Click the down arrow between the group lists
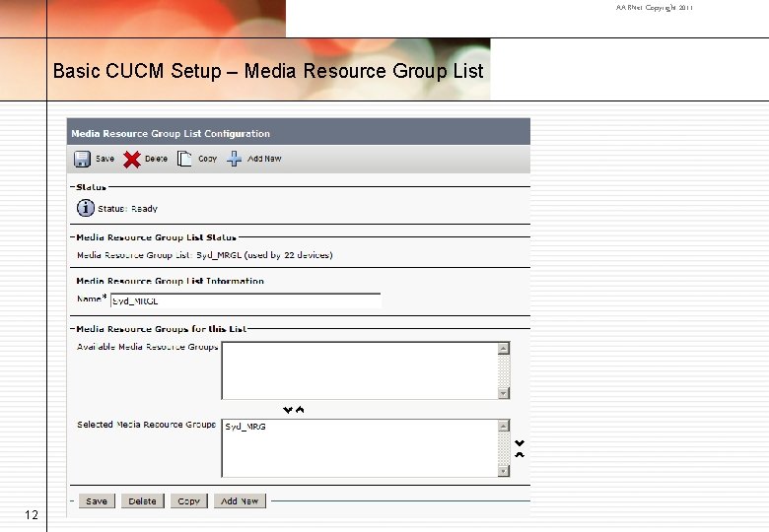Image resolution: width=769 pixels, height=532 pixels. click(288, 410)
